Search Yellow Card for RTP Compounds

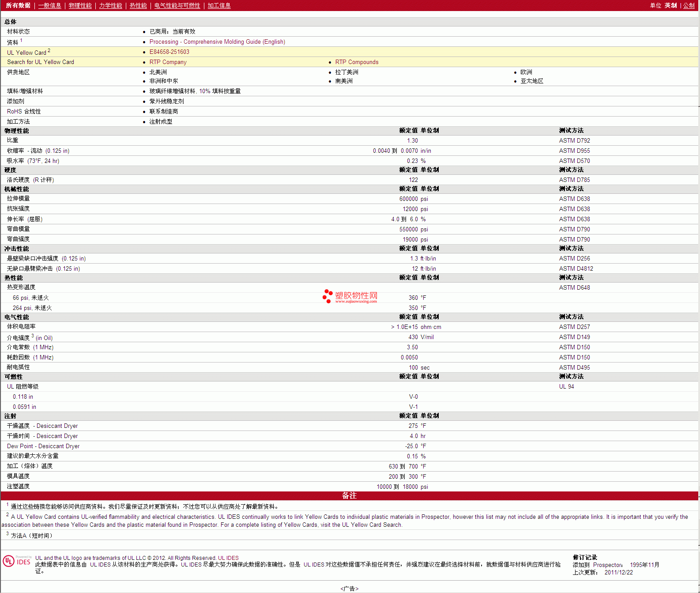[357, 62]
